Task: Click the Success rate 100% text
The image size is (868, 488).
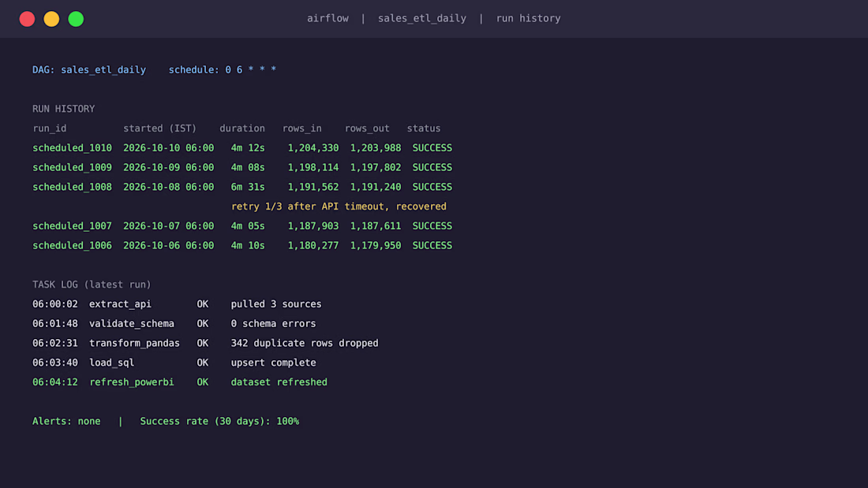Action: click(x=219, y=421)
